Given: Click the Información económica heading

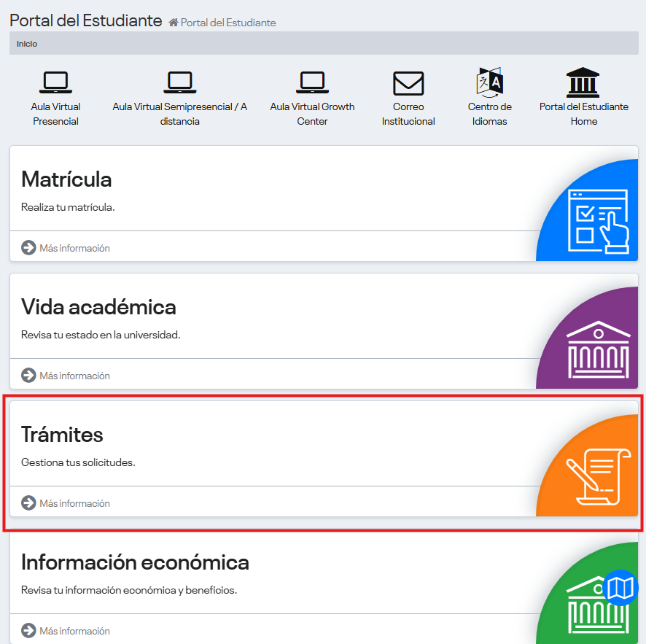Looking at the screenshot, I should 135,562.
